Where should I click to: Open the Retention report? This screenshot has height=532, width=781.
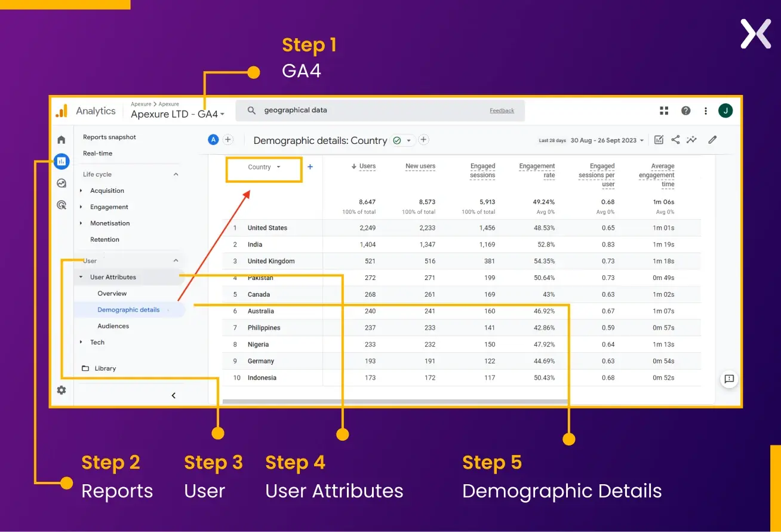(104, 239)
